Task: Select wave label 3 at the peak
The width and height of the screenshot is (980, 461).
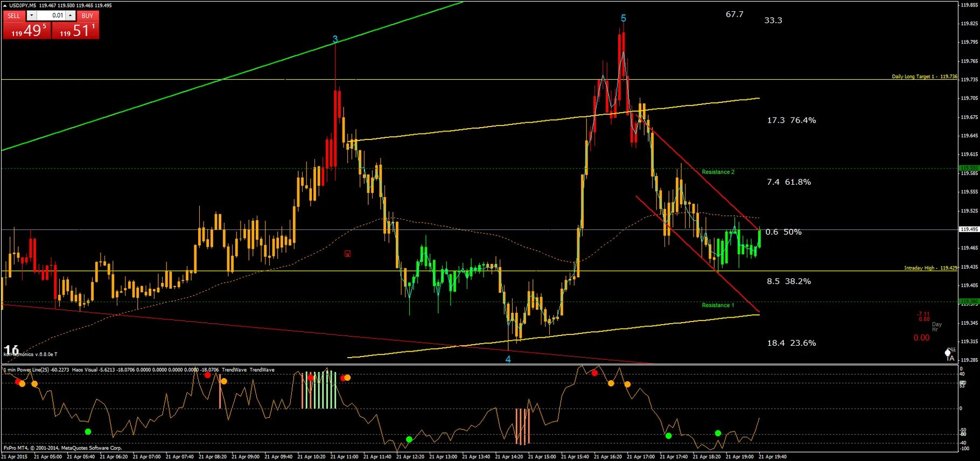Action: [x=335, y=39]
